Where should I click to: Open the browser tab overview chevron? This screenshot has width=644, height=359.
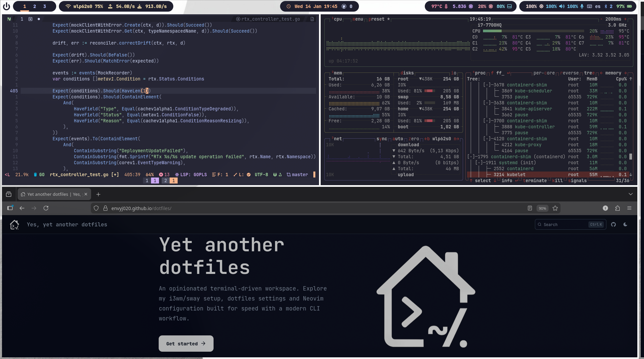(630, 194)
